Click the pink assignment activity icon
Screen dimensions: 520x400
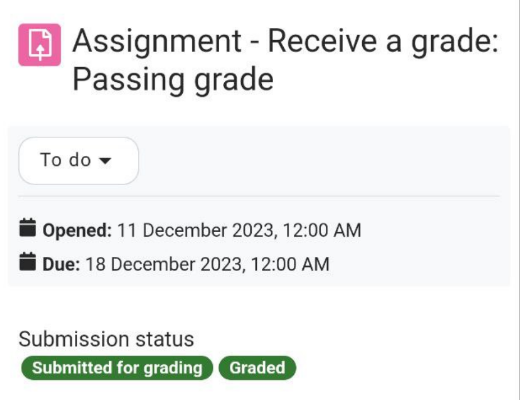(x=40, y=45)
